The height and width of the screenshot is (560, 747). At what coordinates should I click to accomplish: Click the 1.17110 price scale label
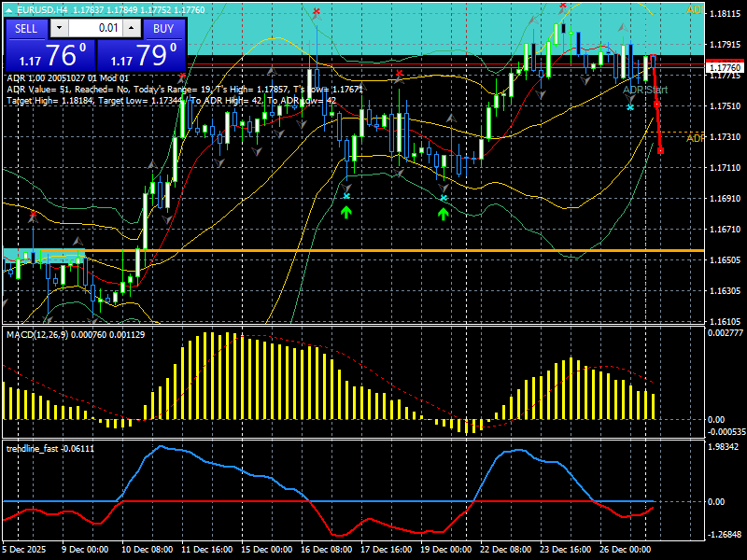coord(726,168)
